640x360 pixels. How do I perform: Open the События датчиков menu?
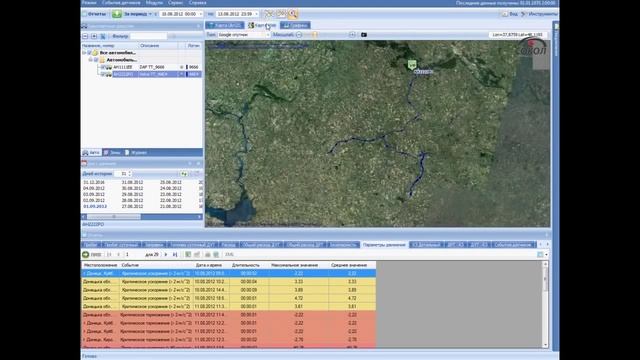[121, 3]
